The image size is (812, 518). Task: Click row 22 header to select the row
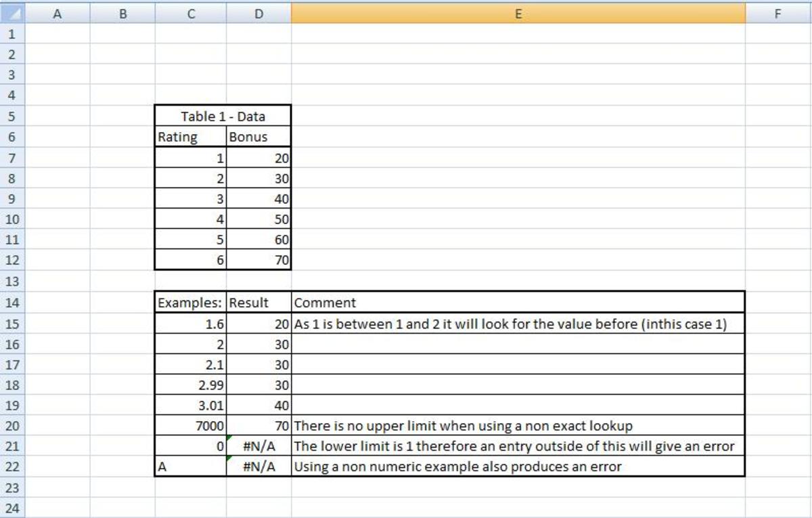[12, 466]
